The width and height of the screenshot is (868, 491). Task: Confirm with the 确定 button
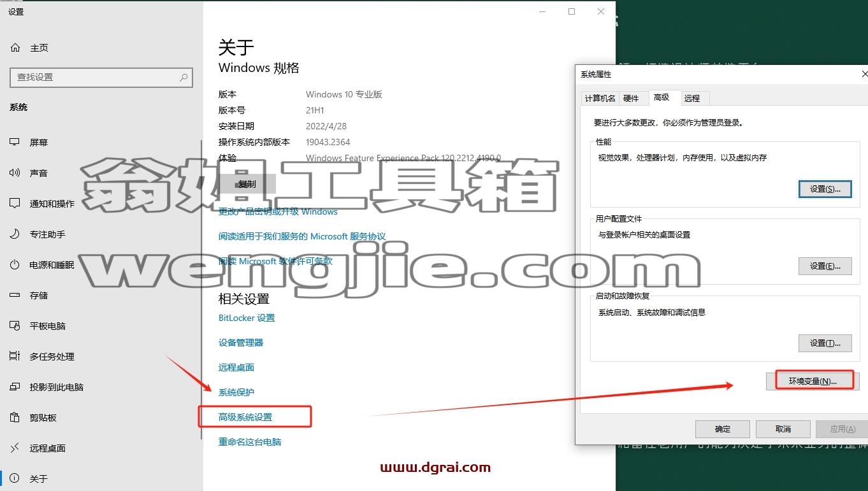[x=723, y=429]
